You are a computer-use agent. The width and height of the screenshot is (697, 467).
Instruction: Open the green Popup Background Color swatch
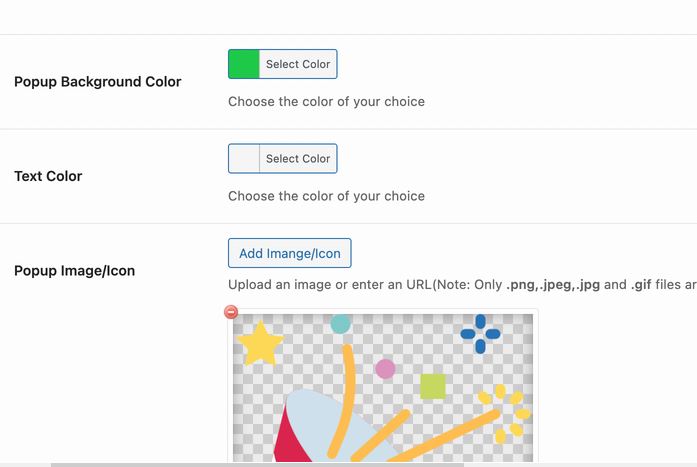[244, 64]
